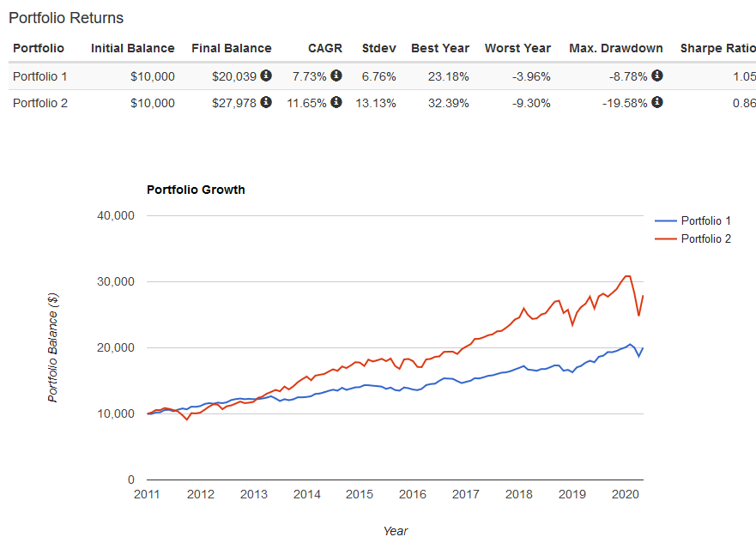Click the Best Year column header
The height and width of the screenshot is (555, 756).
click(x=440, y=48)
